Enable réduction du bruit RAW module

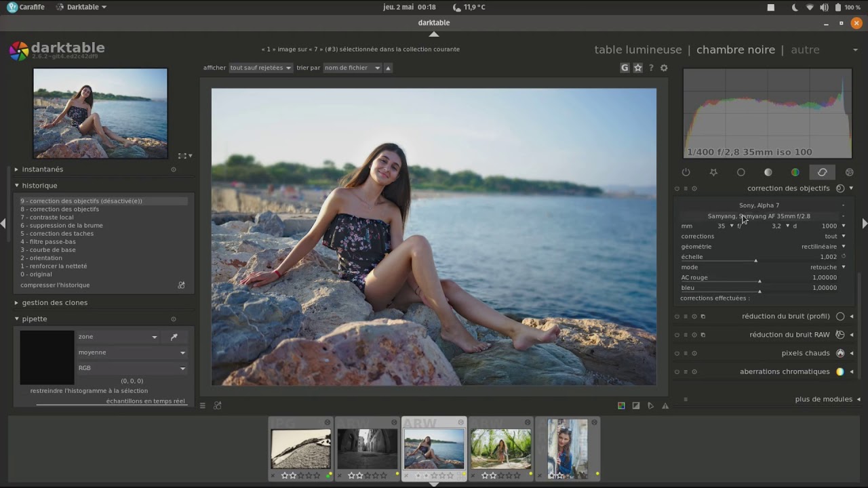click(x=677, y=335)
